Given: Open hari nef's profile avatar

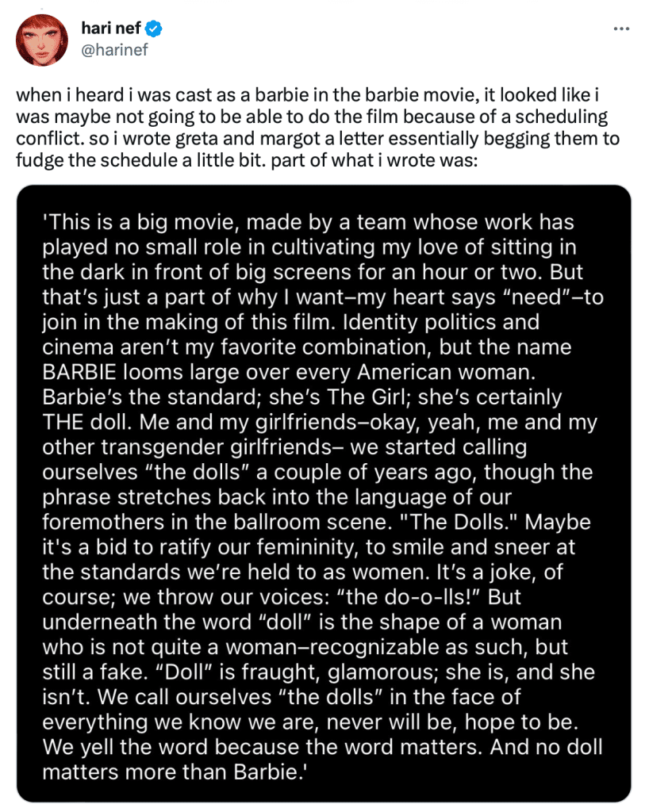Looking at the screenshot, I should pos(42,40).
